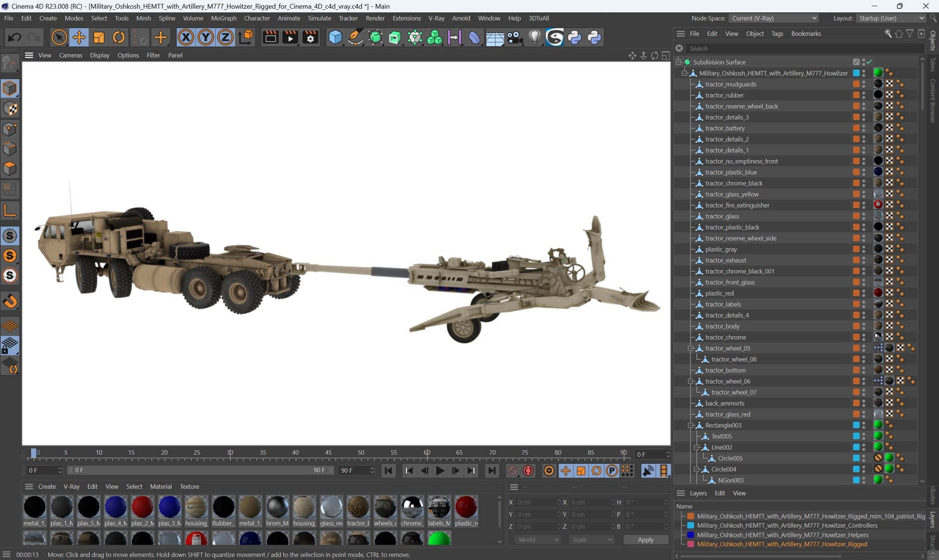Click the first Python script icon

pos(574,37)
